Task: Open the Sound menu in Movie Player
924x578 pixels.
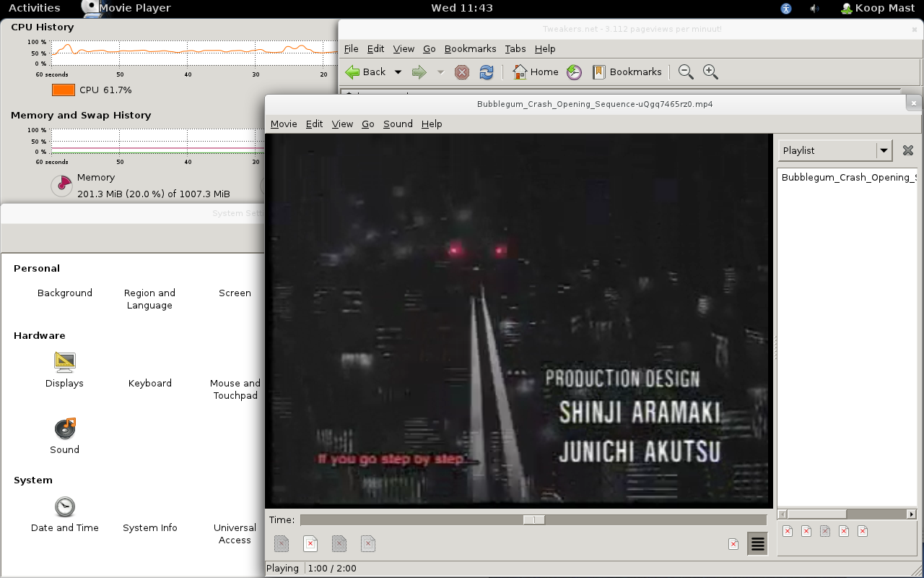Action: tap(398, 124)
